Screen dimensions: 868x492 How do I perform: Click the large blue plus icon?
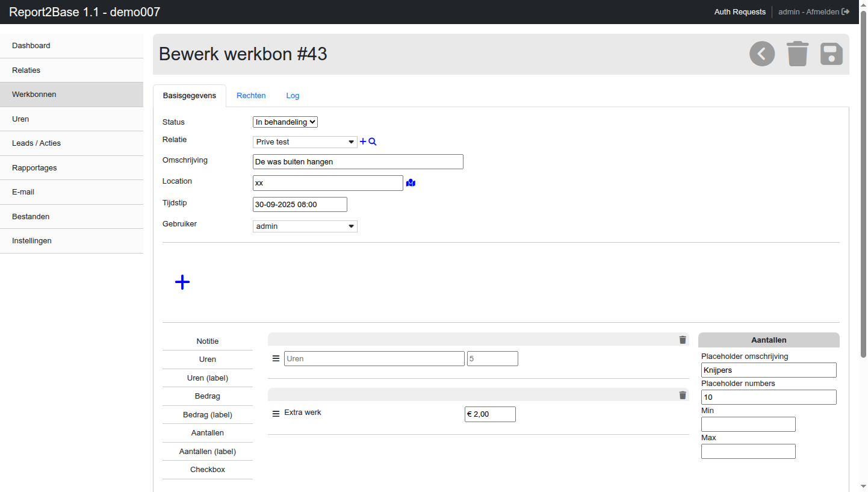coord(182,282)
